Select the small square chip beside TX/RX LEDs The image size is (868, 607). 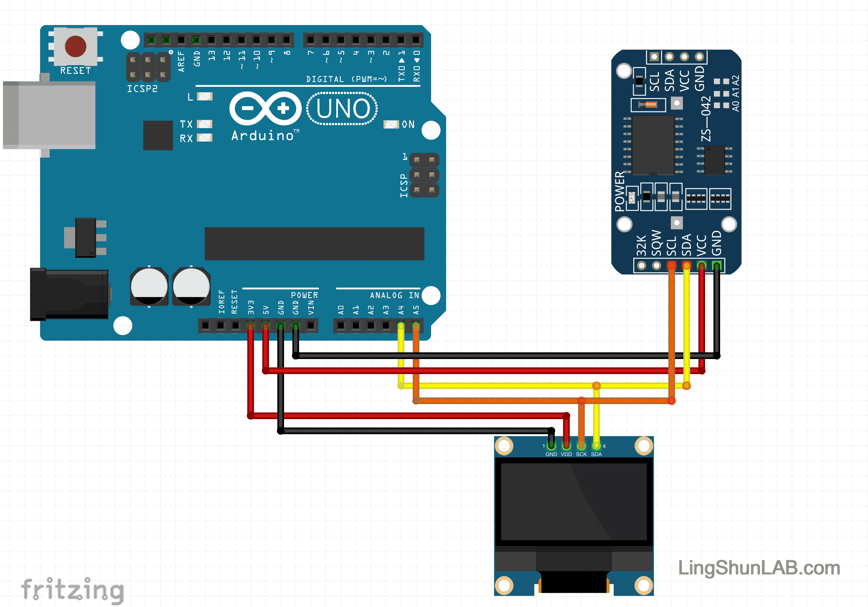[158, 135]
